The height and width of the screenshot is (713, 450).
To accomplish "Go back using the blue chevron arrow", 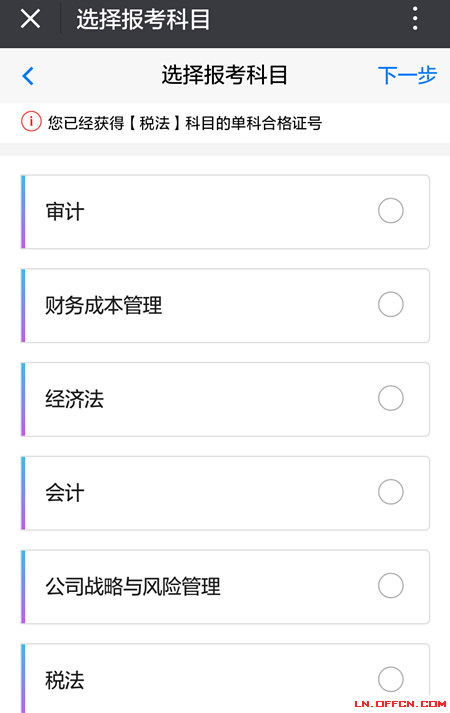I will [28, 76].
